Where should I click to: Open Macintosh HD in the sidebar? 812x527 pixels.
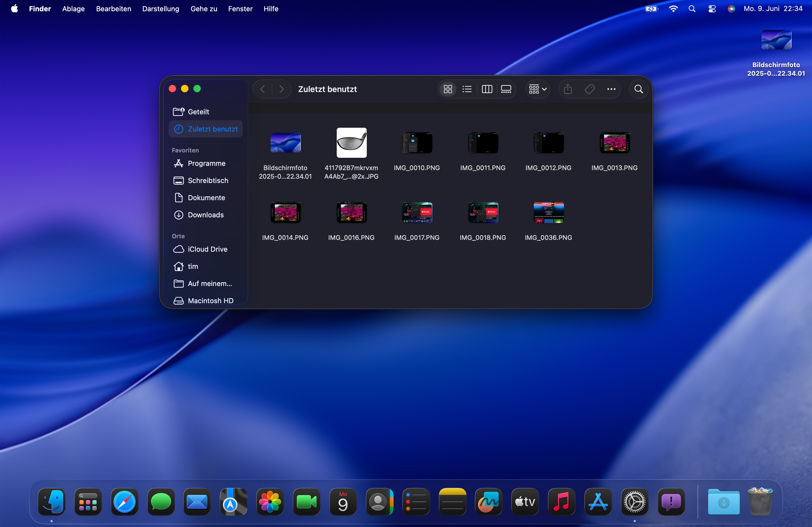coord(206,301)
